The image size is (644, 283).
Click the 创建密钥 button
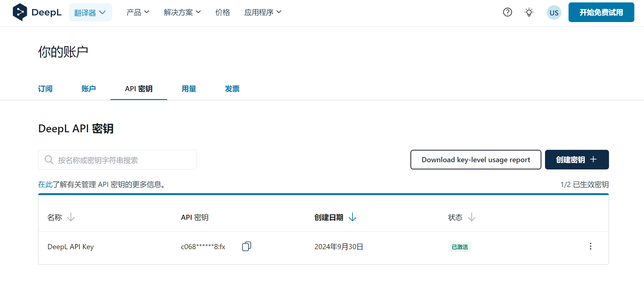577,159
